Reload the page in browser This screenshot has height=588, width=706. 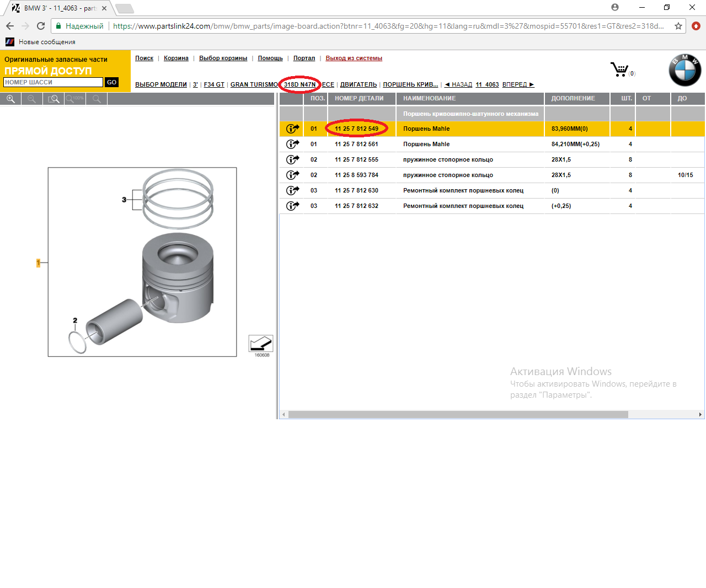click(41, 26)
